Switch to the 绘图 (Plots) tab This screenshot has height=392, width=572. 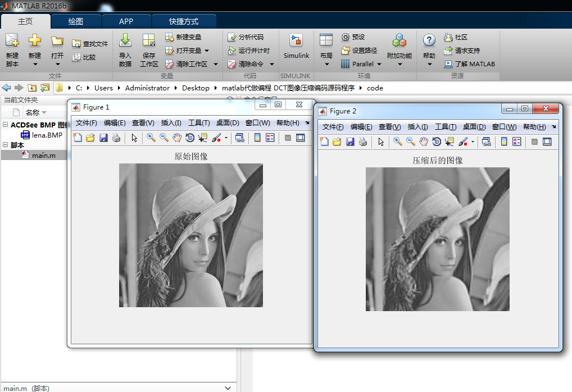75,21
